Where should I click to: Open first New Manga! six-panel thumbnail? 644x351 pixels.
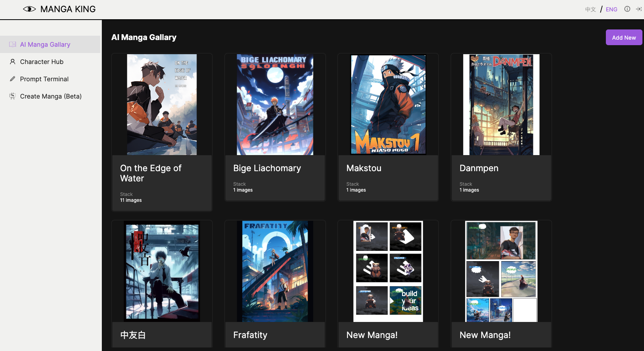pyautogui.click(x=388, y=271)
